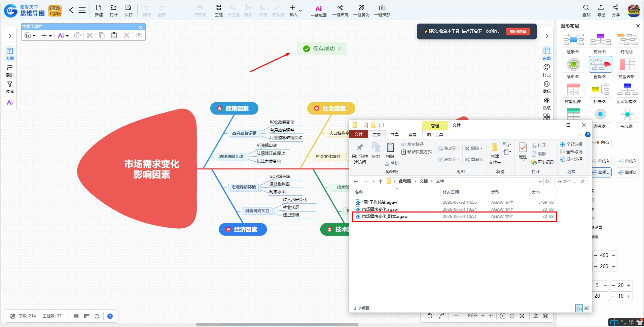644x327 pixels.
Task: Expand the Explorer address bar history dropdown
Action: click(x=540, y=181)
